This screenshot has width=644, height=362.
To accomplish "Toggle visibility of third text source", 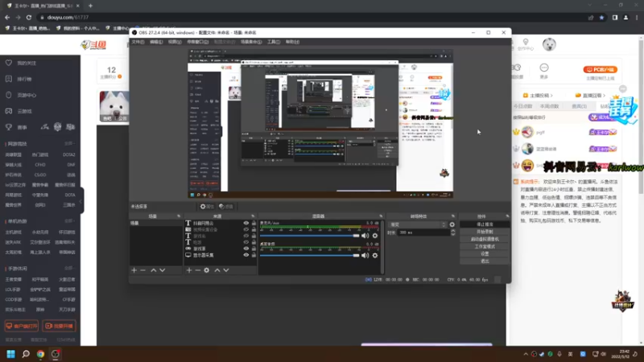I will [x=246, y=236].
